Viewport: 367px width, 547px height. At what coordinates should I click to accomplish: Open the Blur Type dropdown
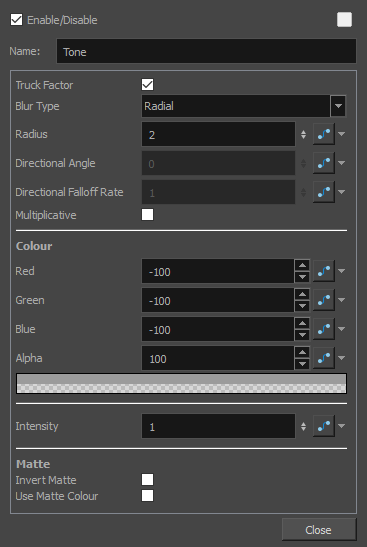[x=244, y=106]
